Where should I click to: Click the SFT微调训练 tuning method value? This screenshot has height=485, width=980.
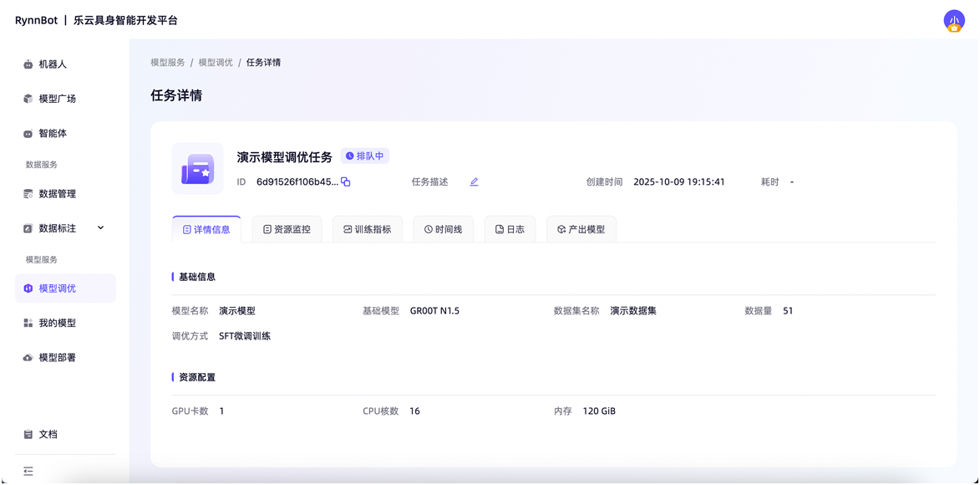tap(245, 336)
